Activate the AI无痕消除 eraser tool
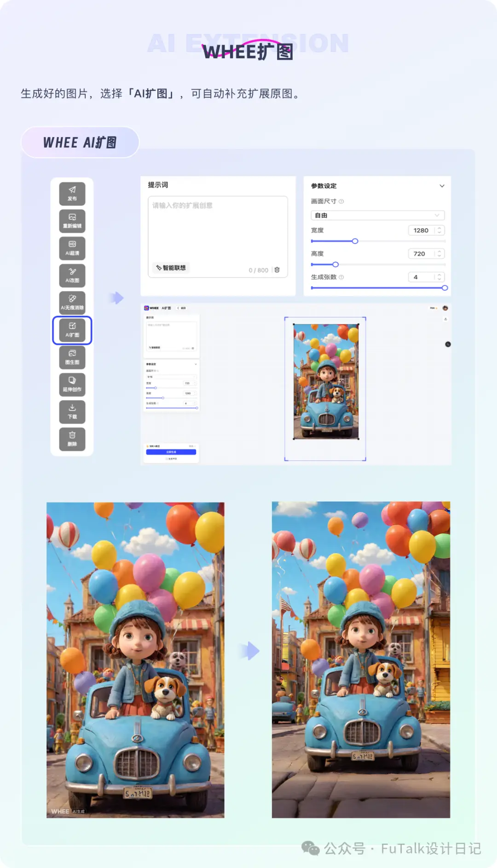This screenshot has height=868, width=497. 72,303
